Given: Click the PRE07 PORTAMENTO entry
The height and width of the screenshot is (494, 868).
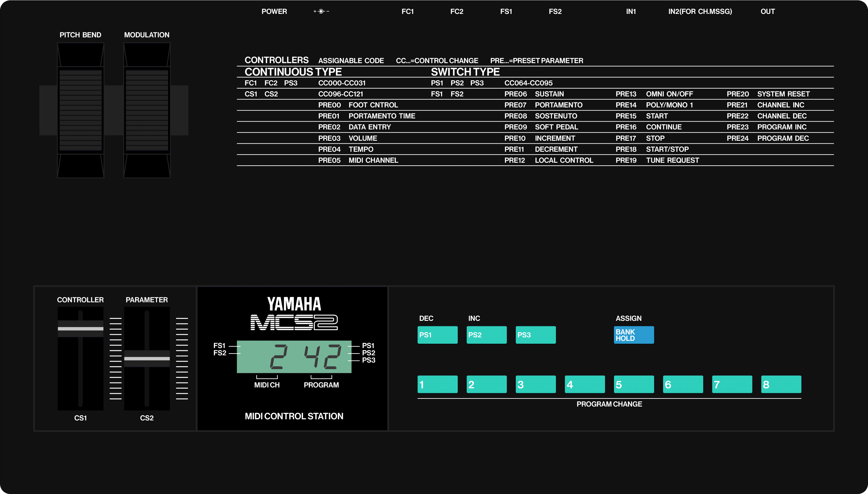Looking at the screenshot, I should [543, 105].
